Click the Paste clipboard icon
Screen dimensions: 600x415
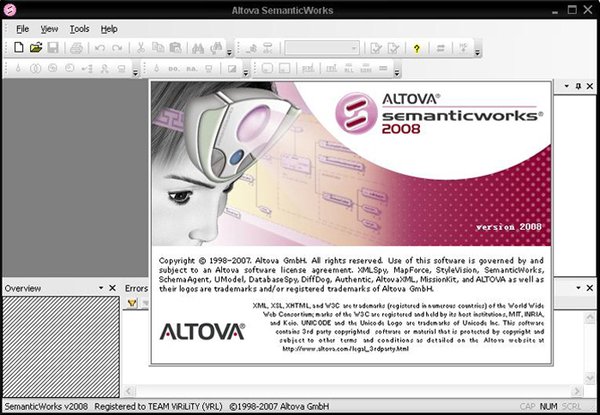(x=176, y=48)
